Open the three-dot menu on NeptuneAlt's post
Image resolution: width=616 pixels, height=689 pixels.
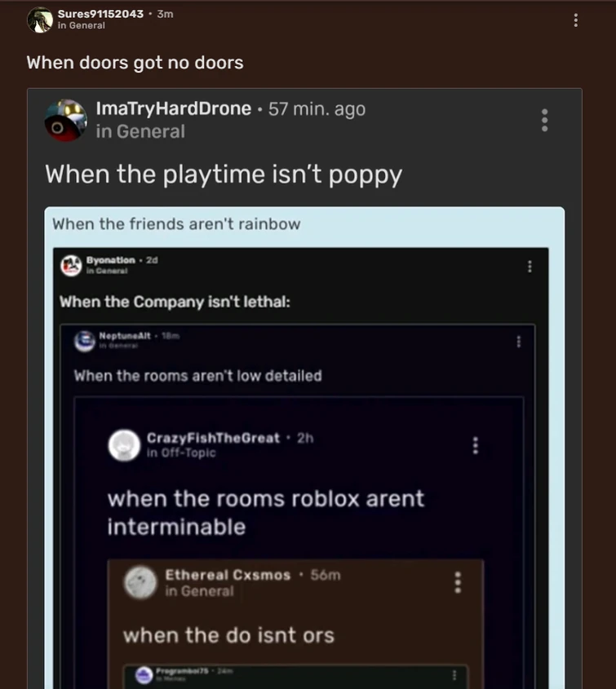[519, 342]
